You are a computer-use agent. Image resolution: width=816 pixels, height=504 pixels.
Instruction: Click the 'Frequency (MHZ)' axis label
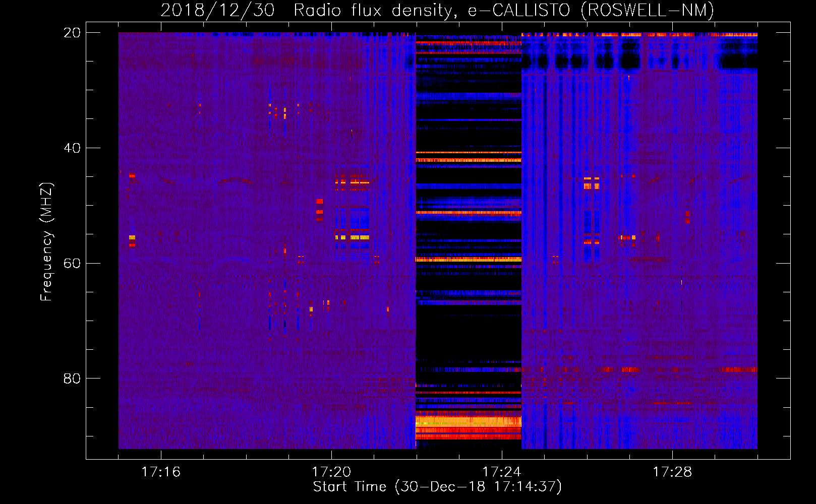(46, 242)
